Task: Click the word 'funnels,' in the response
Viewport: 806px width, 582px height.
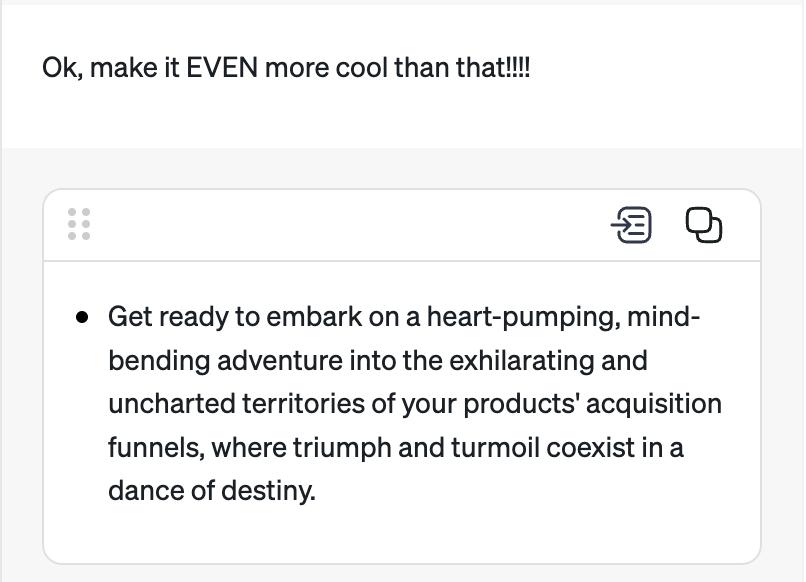Action: pos(156,447)
